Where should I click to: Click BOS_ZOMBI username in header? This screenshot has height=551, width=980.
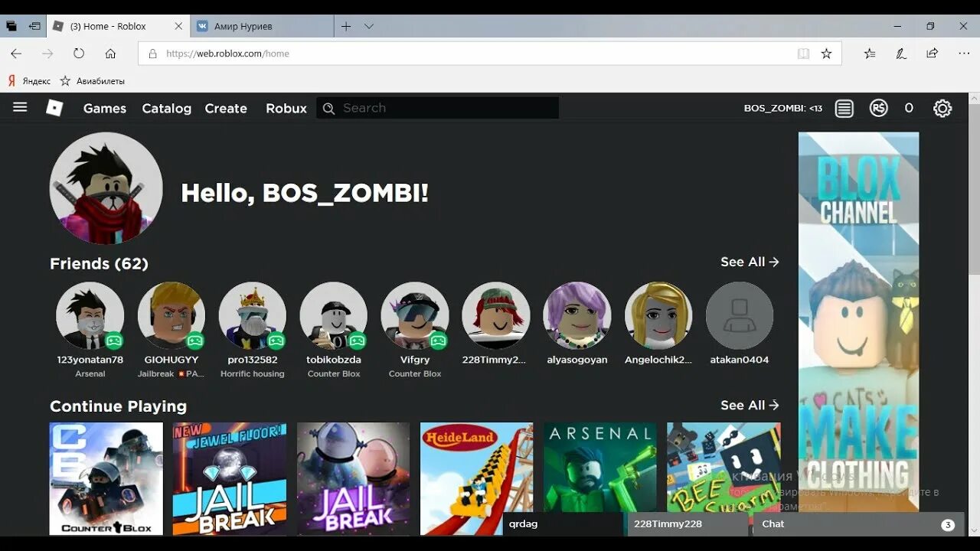point(783,109)
